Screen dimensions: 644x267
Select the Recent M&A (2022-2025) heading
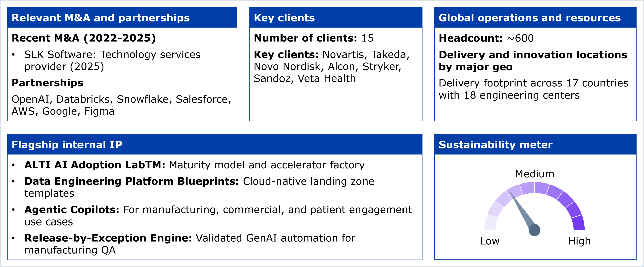(84, 38)
